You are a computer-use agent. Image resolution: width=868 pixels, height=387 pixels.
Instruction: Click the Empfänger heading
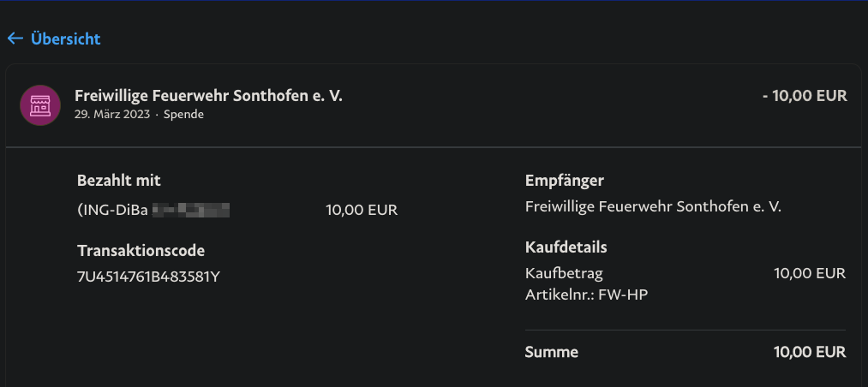[x=565, y=181]
